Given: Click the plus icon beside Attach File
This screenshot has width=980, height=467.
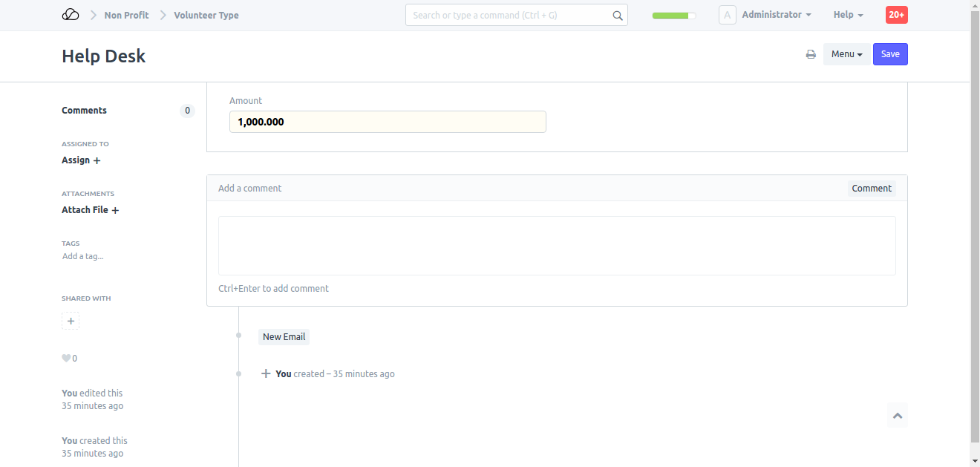Looking at the screenshot, I should pos(115,210).
